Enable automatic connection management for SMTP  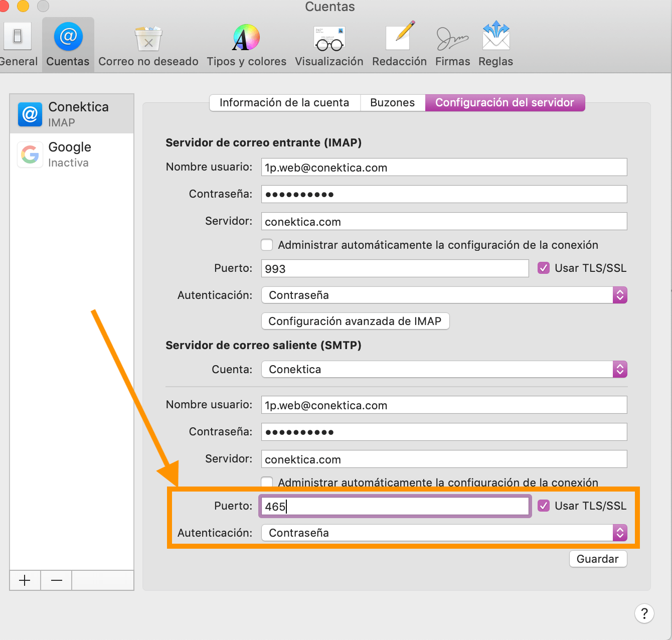click(267, 482)
